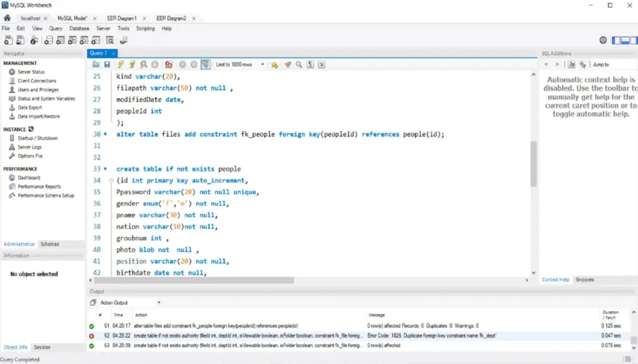Stop the executing query icon
The height and width of the screenshot is (364, 638).
pos(155,64)
